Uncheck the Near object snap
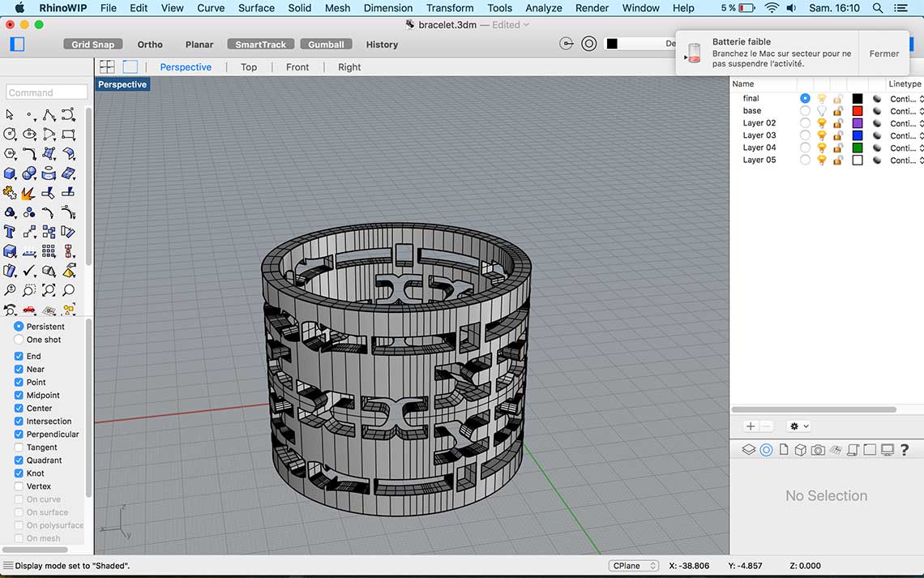The height and width of the screenshot is (578, 924). click(x=19, y=369)
